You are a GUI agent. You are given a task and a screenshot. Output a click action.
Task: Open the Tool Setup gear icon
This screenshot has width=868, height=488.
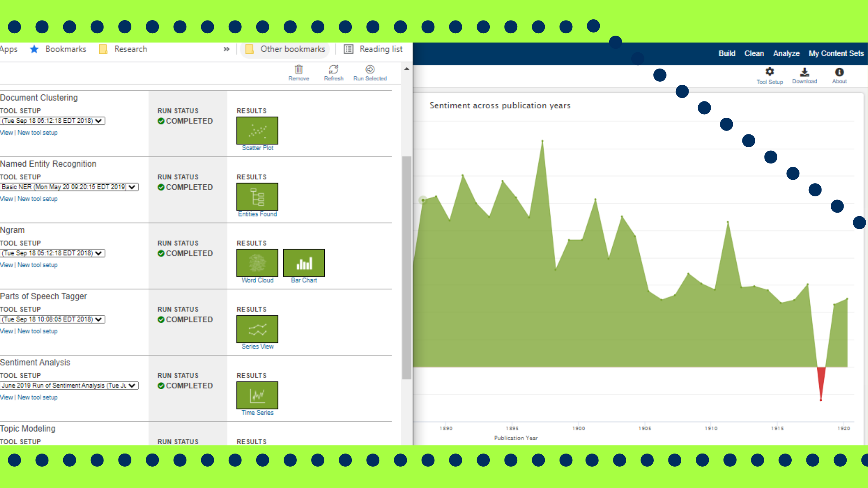(770, 72)
